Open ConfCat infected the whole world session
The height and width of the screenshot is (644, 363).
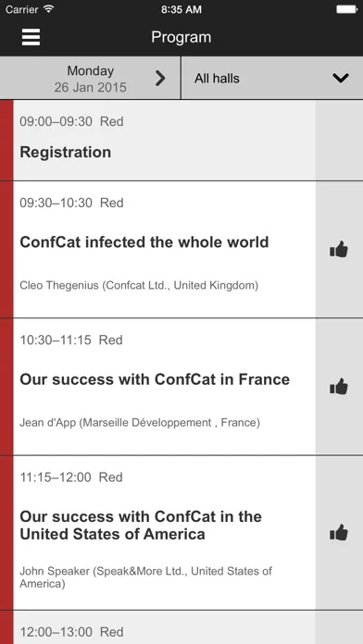(144, 242)
